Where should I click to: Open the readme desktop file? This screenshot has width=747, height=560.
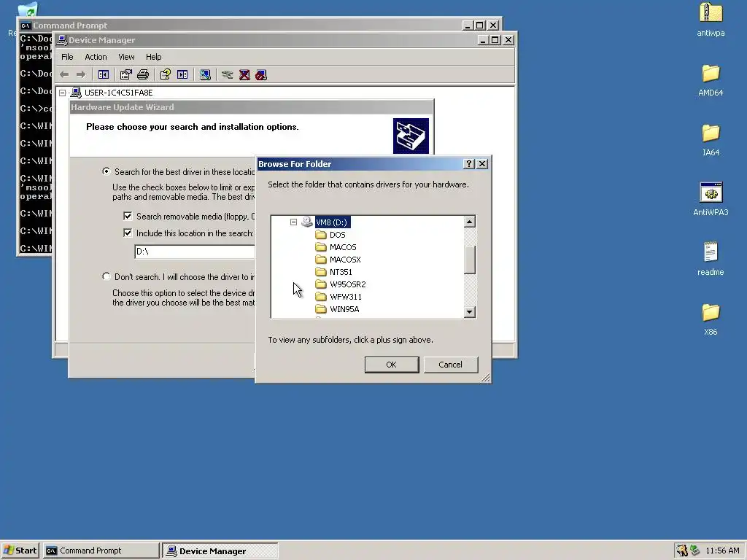(711, 260)
